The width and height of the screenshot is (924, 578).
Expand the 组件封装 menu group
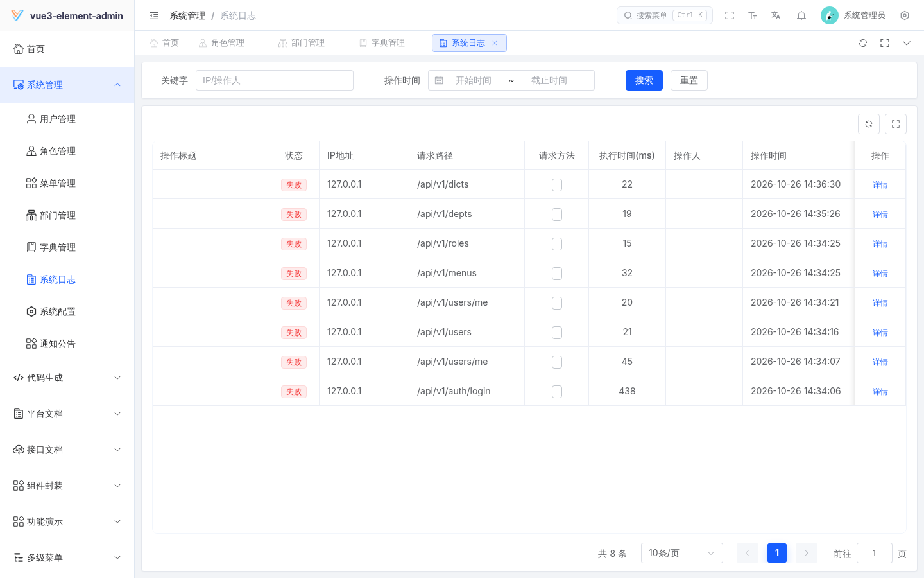click(x=67, y=486)
